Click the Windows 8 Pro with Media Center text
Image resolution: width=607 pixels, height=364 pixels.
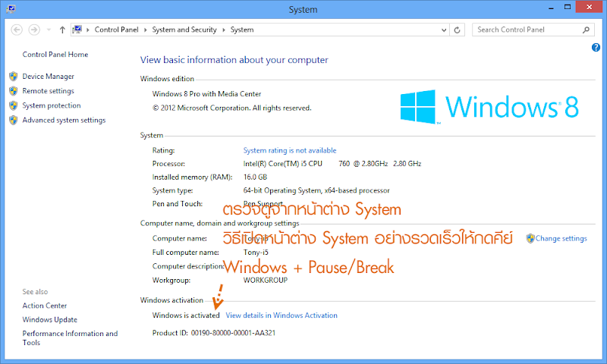(206, 94)
